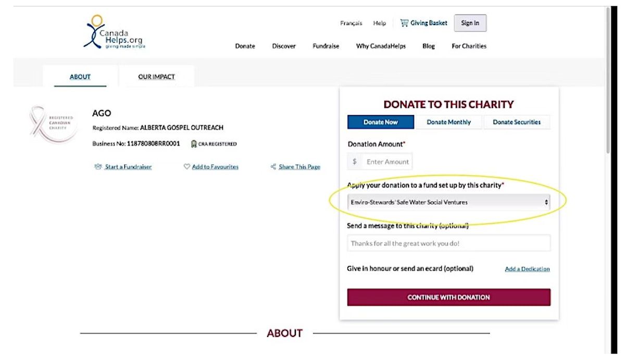This screenshot has width=625, height=364.
Task: Open the fund selection dropdown
Action: click(x=448, y=202)
